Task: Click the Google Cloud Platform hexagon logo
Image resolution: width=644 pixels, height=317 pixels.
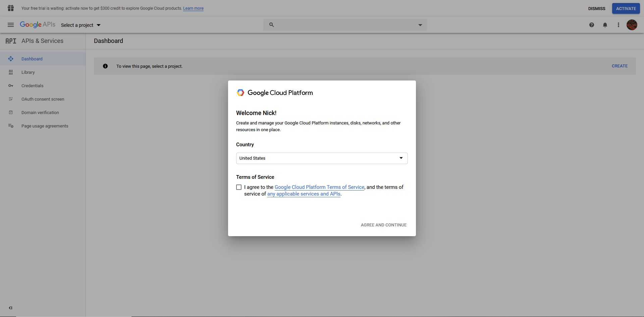Action: pos(240,93)
